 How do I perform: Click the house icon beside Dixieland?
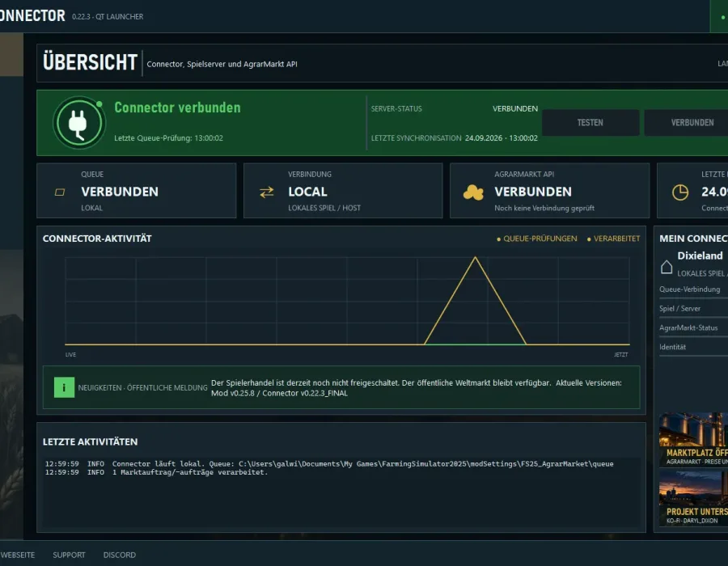[667, 267]
